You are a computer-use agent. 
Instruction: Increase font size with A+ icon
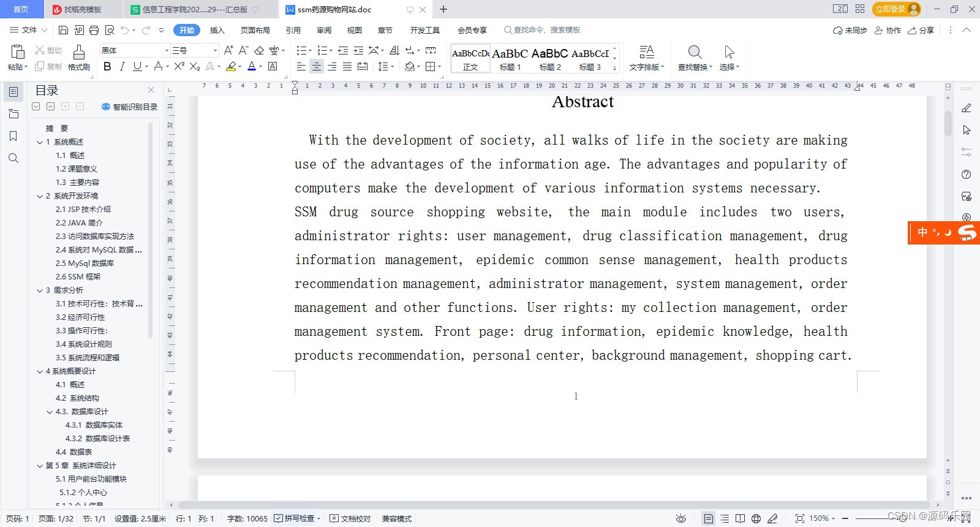[228, 50]
